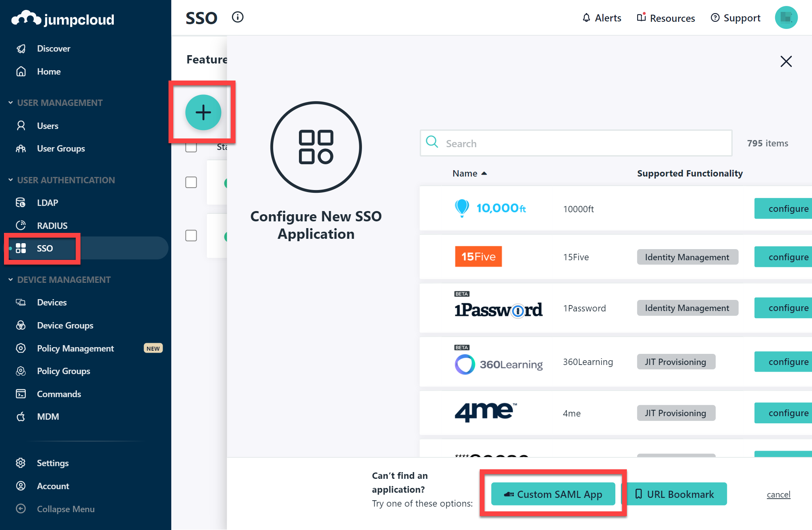Click the 15Five application logo
The height and width of the screenshot is (530, 812).
(478, 257)
